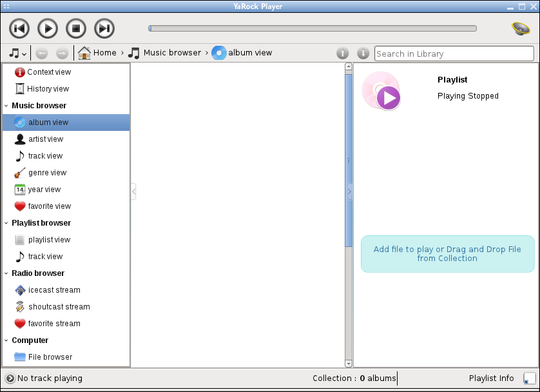
Task: Click the down arrow button near search
Action: (363, 53)
